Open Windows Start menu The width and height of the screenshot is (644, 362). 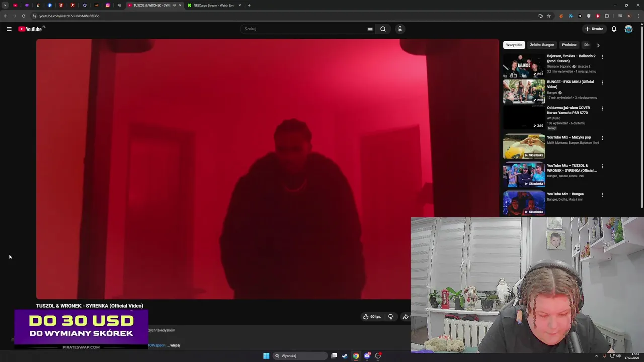[x=266, y=356]
